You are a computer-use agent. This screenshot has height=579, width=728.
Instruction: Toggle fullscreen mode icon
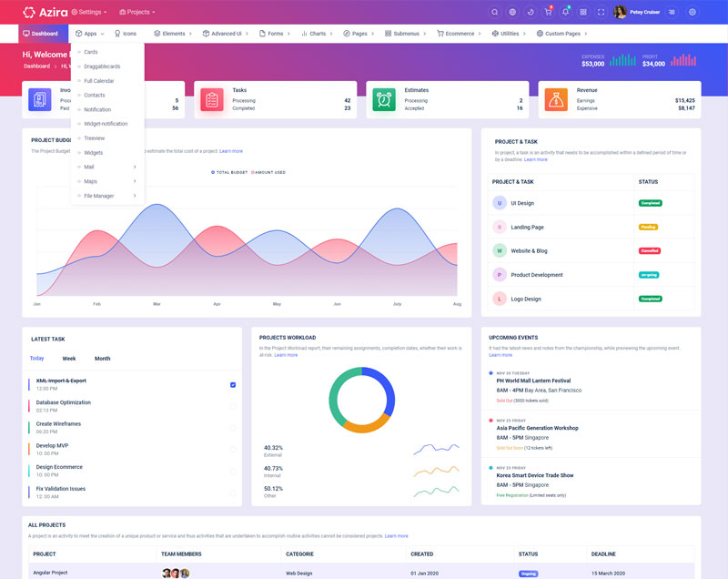tap(601, 12)
